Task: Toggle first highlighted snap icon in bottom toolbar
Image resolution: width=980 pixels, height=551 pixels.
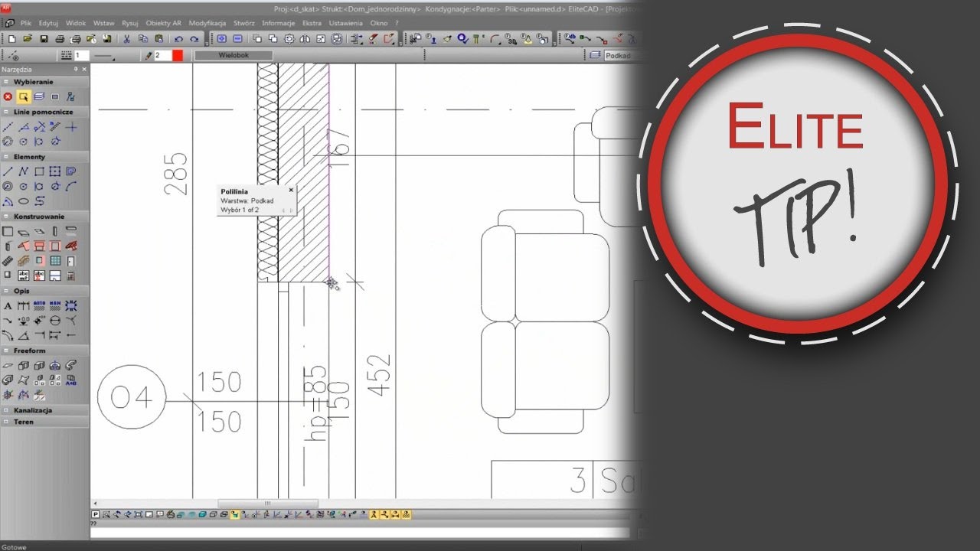Action: 235,514
